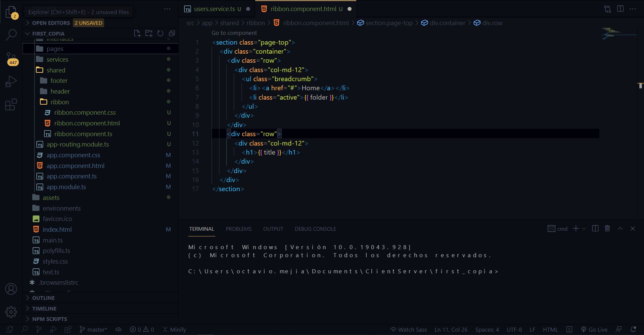Refresh the explorer file tree
This screenshot has height=335, width=644.
point(160,33)
